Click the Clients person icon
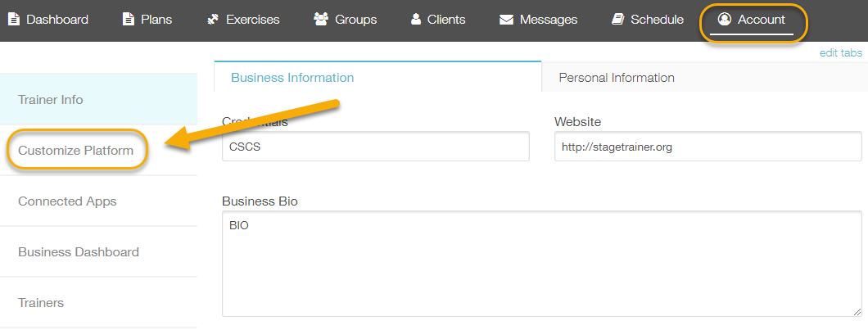The width and height of the screenshot is (868, 330). pyautogui.click(x=416, y=20)
